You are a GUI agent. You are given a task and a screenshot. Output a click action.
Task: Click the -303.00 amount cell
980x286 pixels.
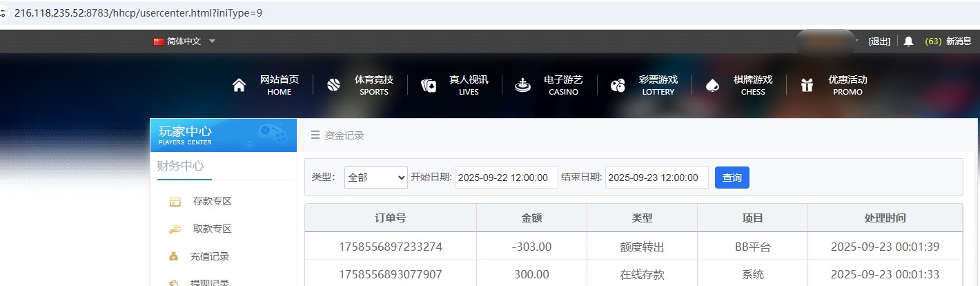(x=531, y=247)
